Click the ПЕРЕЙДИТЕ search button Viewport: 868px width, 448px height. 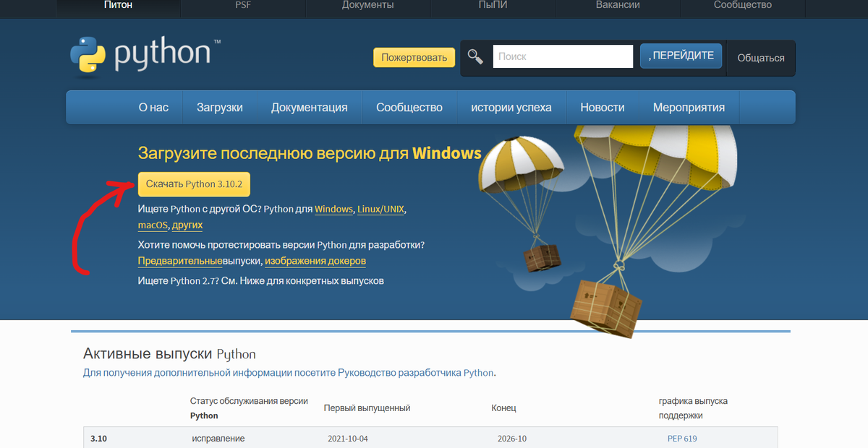click(x=681, y=56)
